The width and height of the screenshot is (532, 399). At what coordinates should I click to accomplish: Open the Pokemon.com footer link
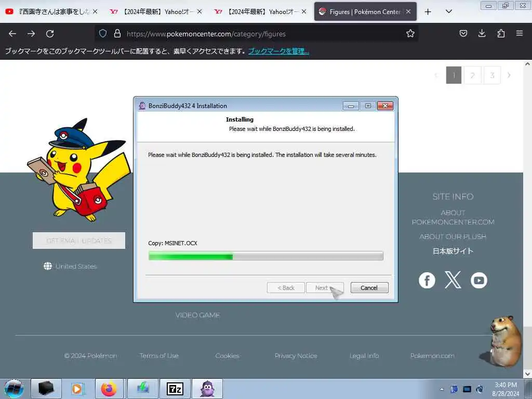(x=432, y=355)
